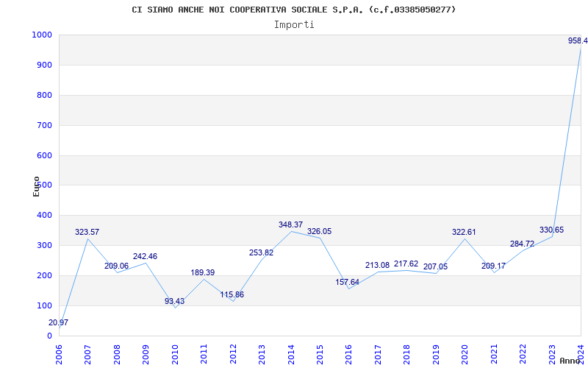Click year 2019 on x-axis
The height and width of the screenshot is (368, 588).
pyautogui.click(x=436, y=355)
